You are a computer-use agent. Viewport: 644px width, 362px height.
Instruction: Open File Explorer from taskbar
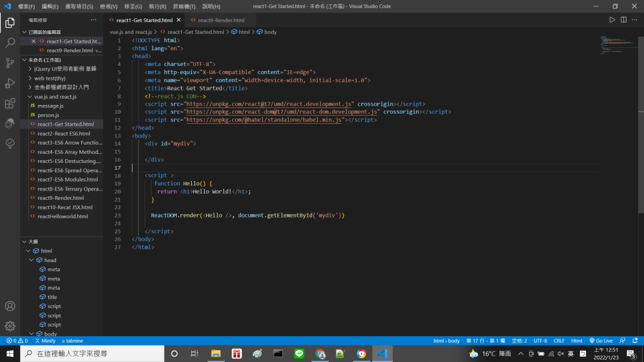(216, 353)
